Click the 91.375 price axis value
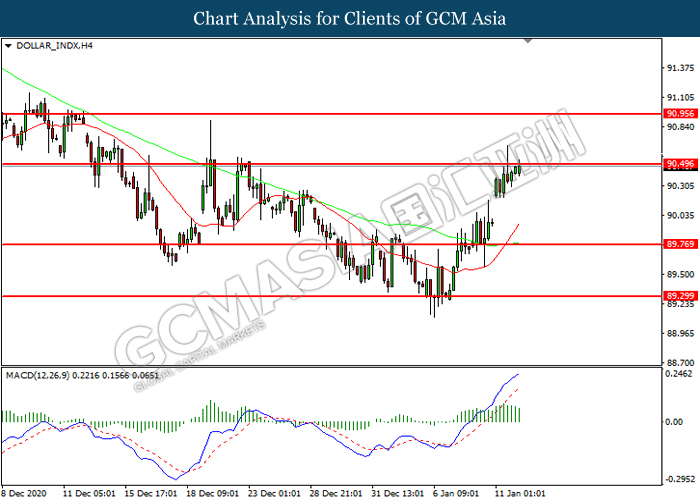 pos(680,68)
